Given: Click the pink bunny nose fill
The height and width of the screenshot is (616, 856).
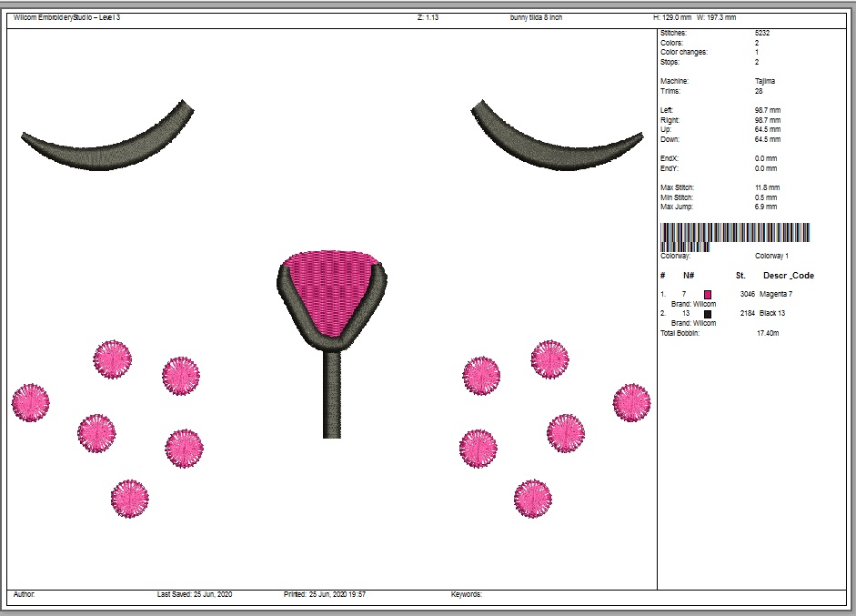Looking at the screenshot, I should [329, 291].
